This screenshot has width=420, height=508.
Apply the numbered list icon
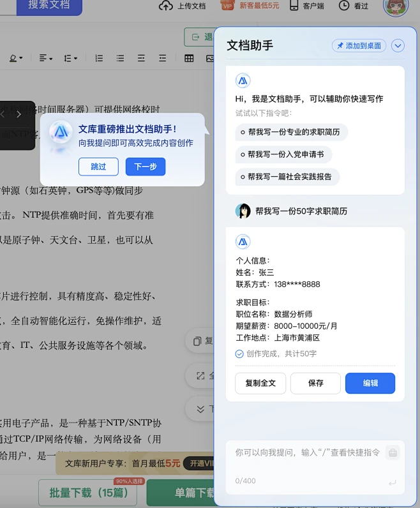(99, 58)
